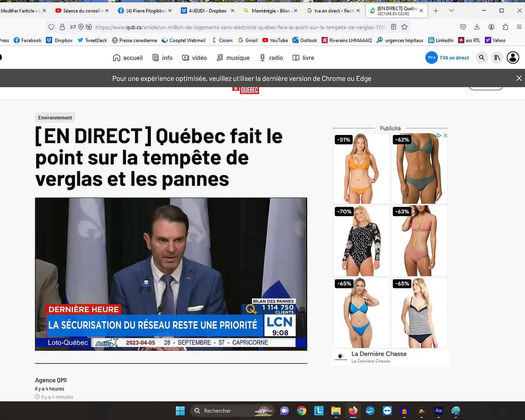Expand the list all tabs chevron
525x420 pixels.
pyautogui.click(x=451, y=11)
